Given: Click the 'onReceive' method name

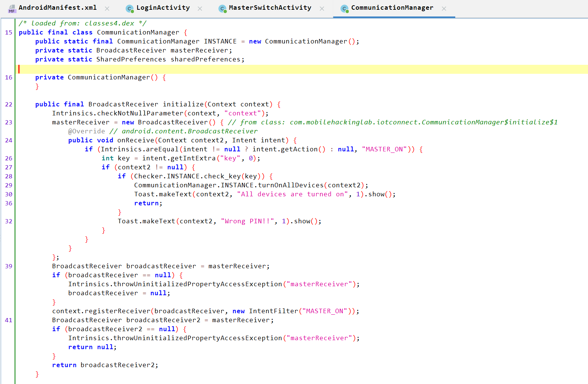Looking at the screenshot, I should pyautogui.click(x=136, y=140).
